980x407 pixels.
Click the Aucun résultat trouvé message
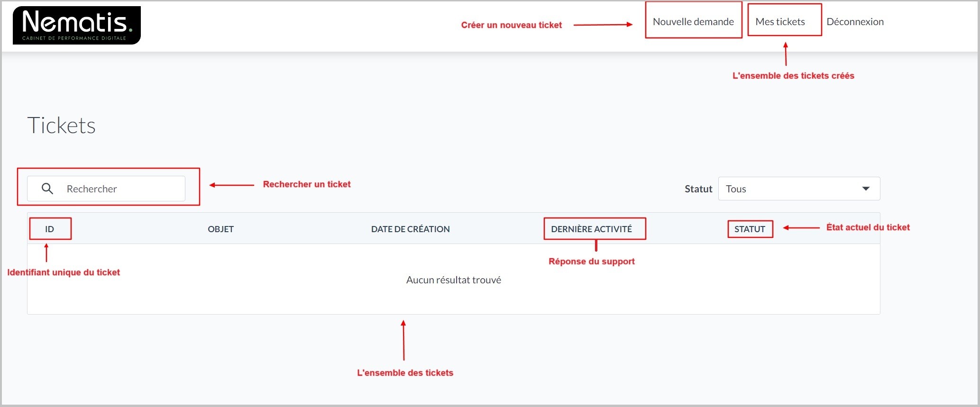pos(453,280)
